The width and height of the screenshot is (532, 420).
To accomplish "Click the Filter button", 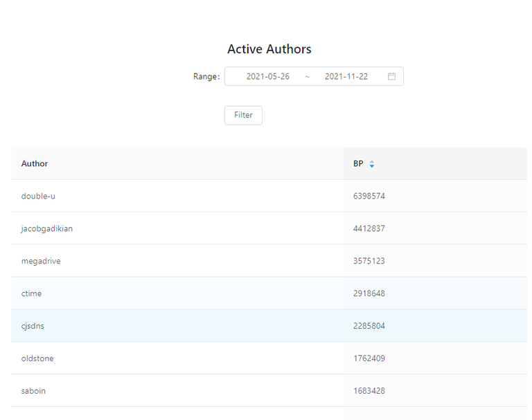I will click(x=243, y=116).
